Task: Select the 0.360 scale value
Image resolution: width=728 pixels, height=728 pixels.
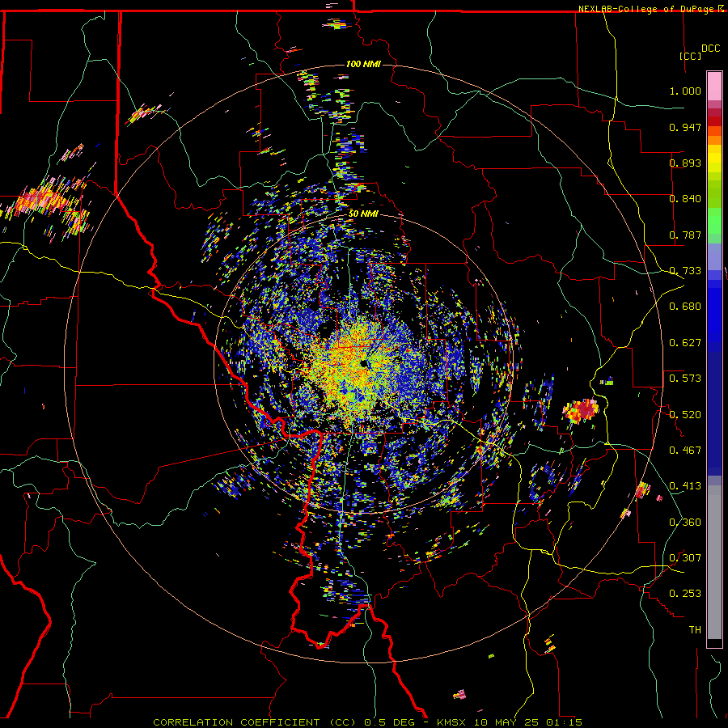Action: (685, 523)
